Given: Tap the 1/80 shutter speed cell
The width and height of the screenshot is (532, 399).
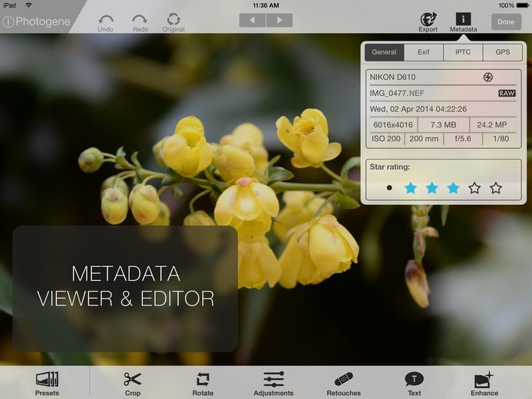Looking at the screenshot, I should click(x=501, y=139).
